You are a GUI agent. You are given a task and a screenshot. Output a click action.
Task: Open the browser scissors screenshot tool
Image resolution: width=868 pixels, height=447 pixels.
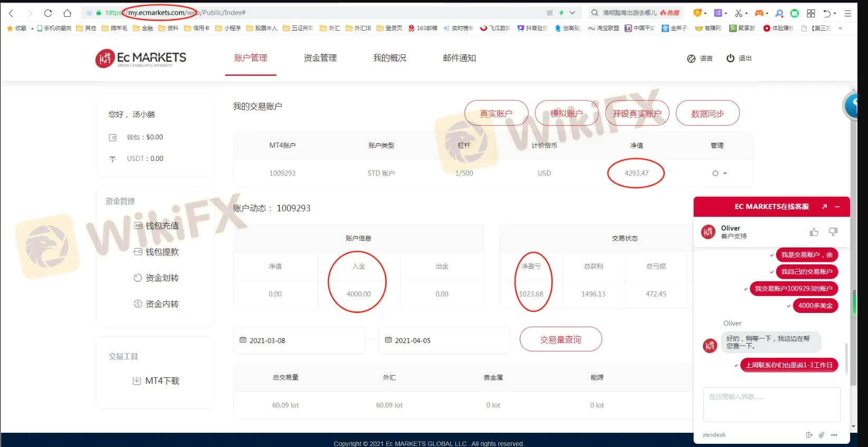coord(738,13)
